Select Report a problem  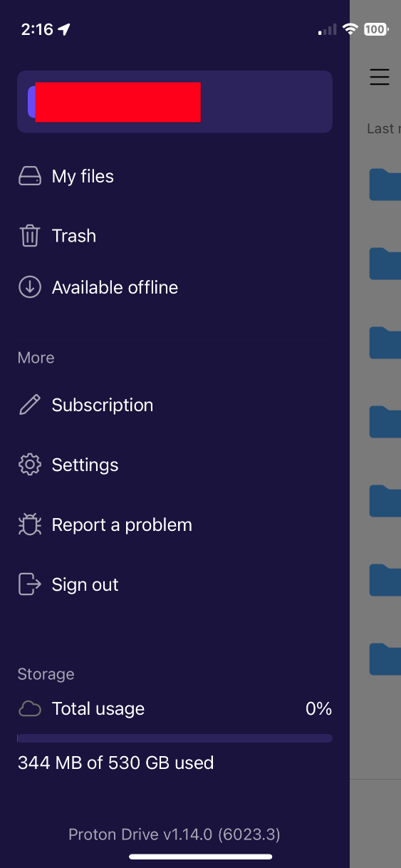[x=175, y=525]
